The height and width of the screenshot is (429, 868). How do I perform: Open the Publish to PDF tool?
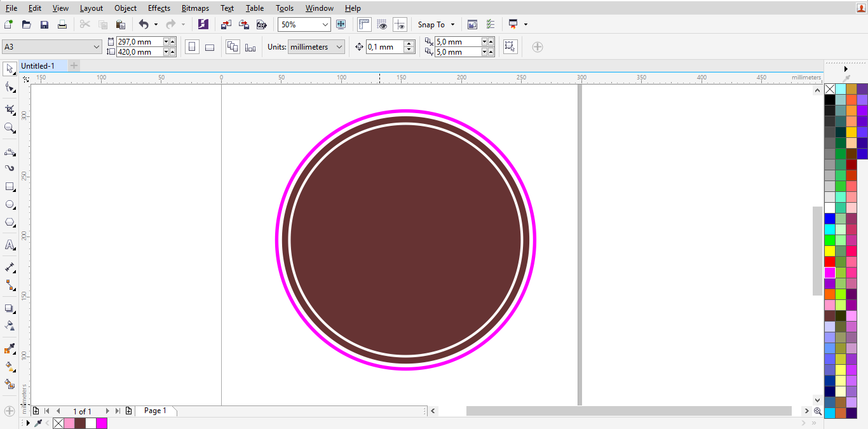[261, 24]
